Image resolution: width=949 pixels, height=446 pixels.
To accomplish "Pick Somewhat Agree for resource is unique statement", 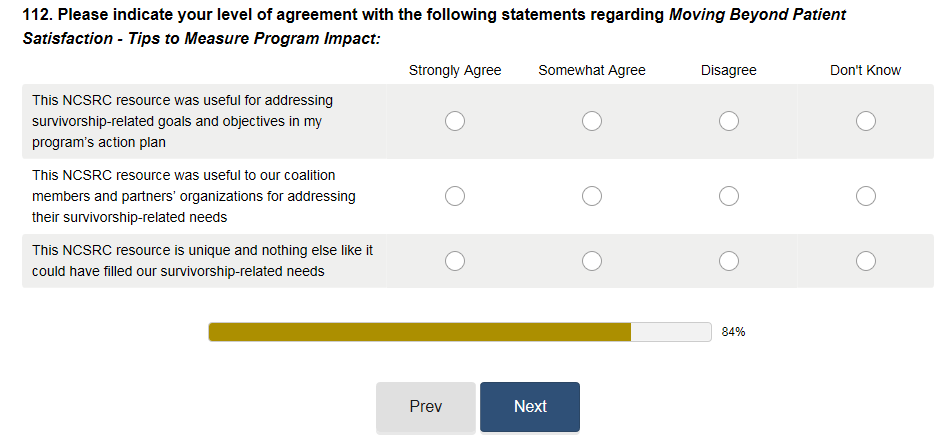I will 592,261.
